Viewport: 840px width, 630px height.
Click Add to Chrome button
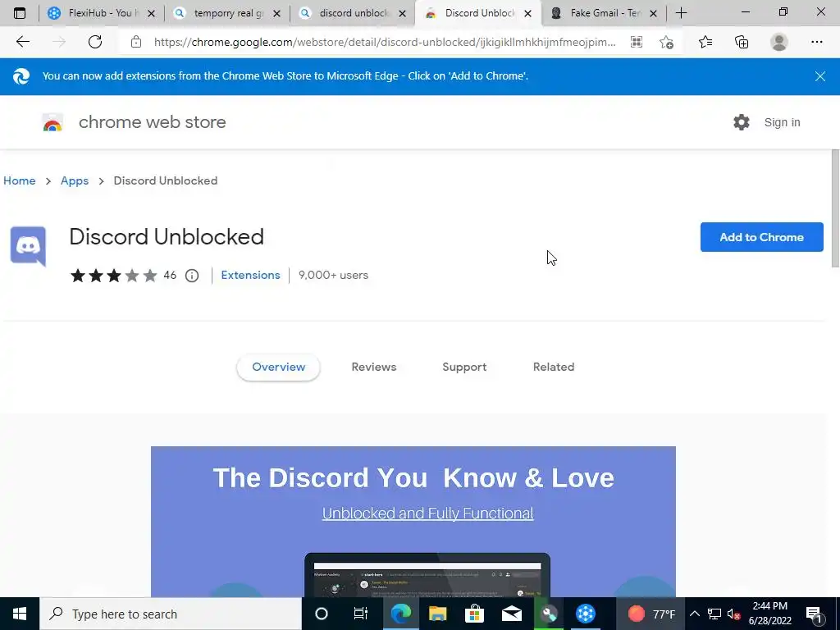point(761,237)
